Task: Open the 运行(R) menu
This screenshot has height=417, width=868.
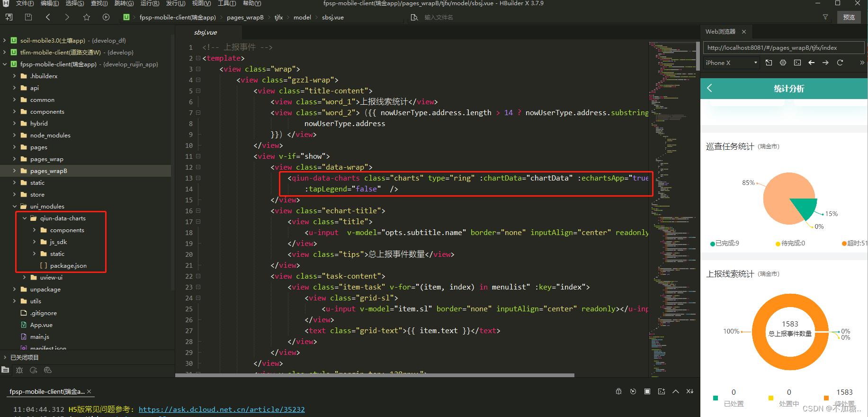Action: [150, 3]
